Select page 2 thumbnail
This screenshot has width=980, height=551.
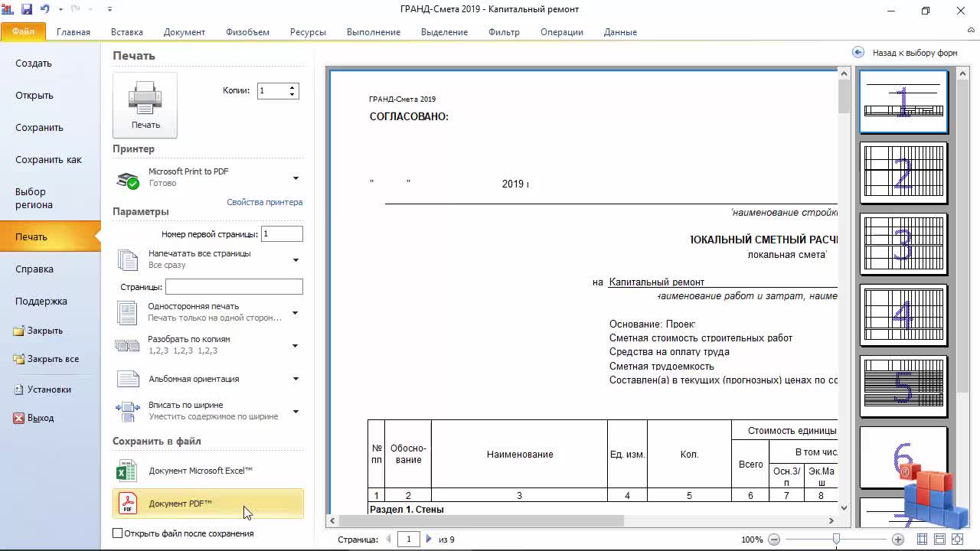point(903,173)
